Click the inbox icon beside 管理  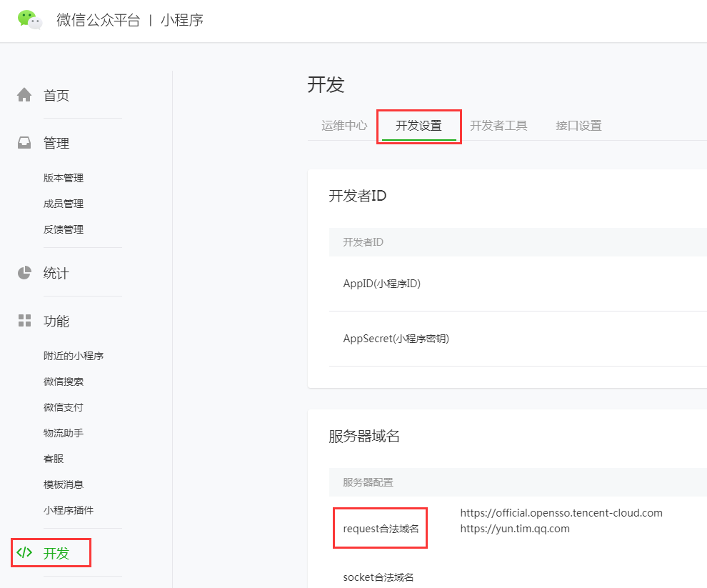click(25, 143)
